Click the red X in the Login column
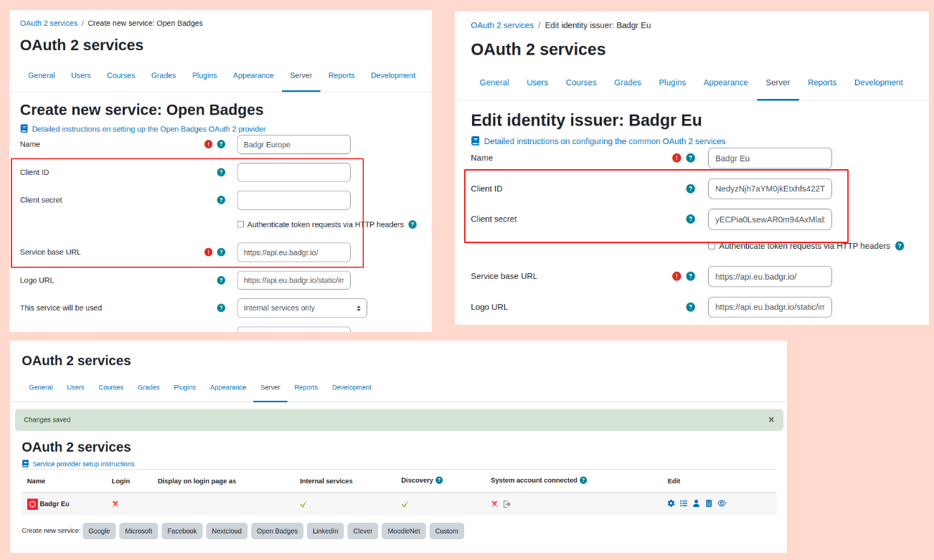 click(x=115, y=504)
